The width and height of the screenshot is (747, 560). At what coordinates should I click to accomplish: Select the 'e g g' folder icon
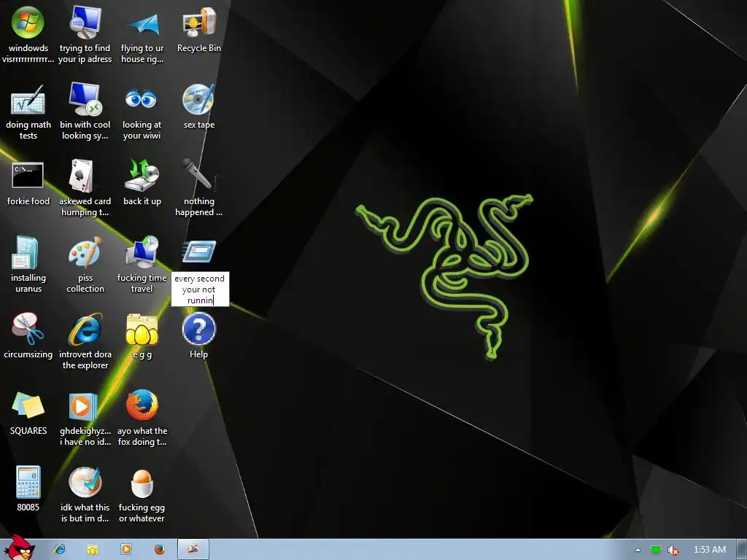142,329
